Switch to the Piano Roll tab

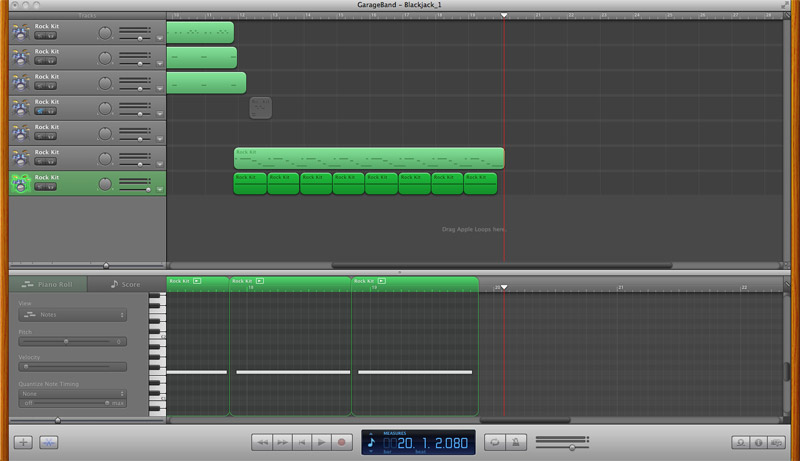point(47,284)
